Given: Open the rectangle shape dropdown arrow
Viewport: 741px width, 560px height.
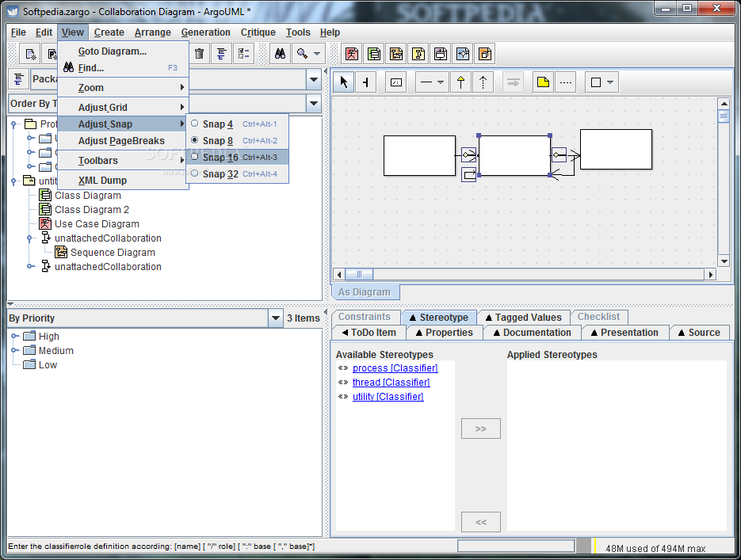Looking at the screenshot, I should point(610,82).
